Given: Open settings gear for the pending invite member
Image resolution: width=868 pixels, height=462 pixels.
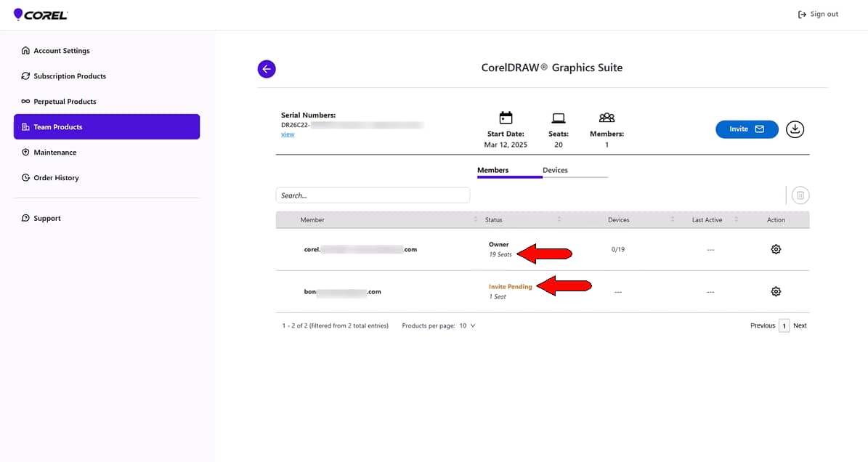Looking at the screenshot, I should (x=776, y=291).
